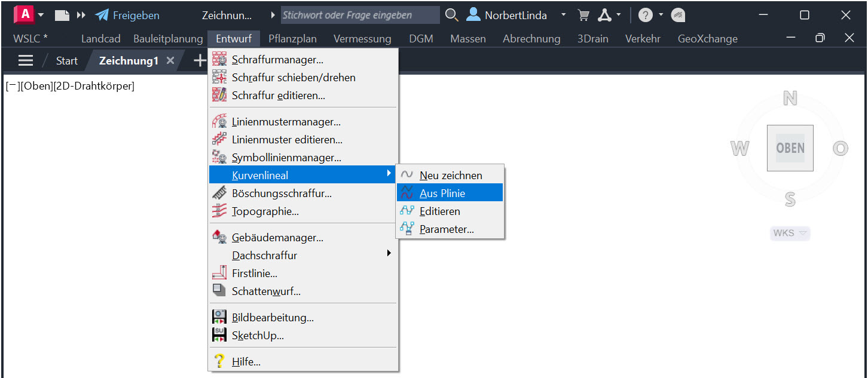868x378 pixels.
Task: Click the SketchUp icon in the menu
Action: pos(219,336)
